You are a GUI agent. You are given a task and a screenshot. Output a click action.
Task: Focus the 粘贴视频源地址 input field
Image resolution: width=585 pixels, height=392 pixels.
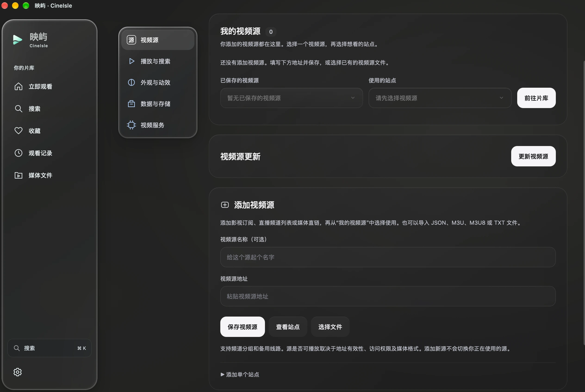pos(388,296)
